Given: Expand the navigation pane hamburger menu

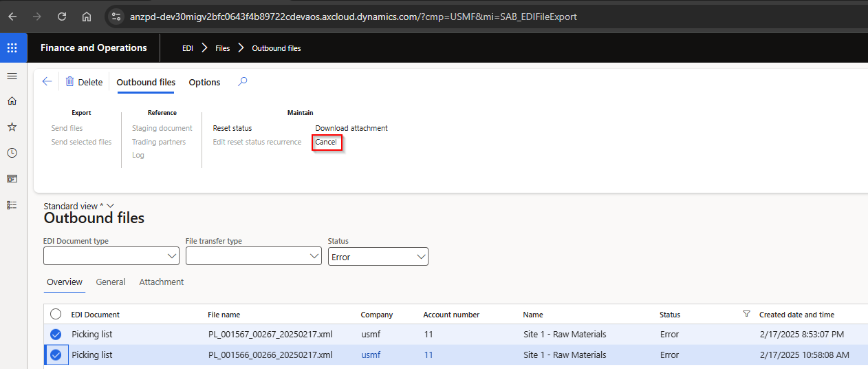Looking at the screenshot, I should click(x=12, y=76).
